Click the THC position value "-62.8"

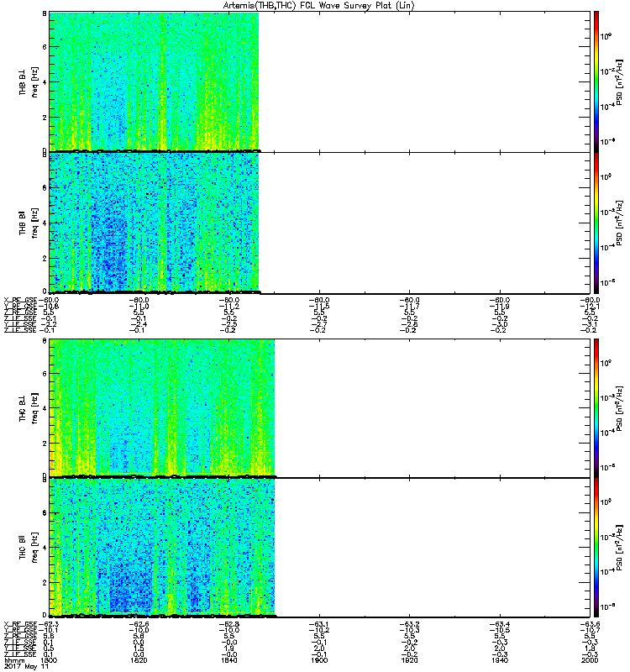(x=228, y=624)
